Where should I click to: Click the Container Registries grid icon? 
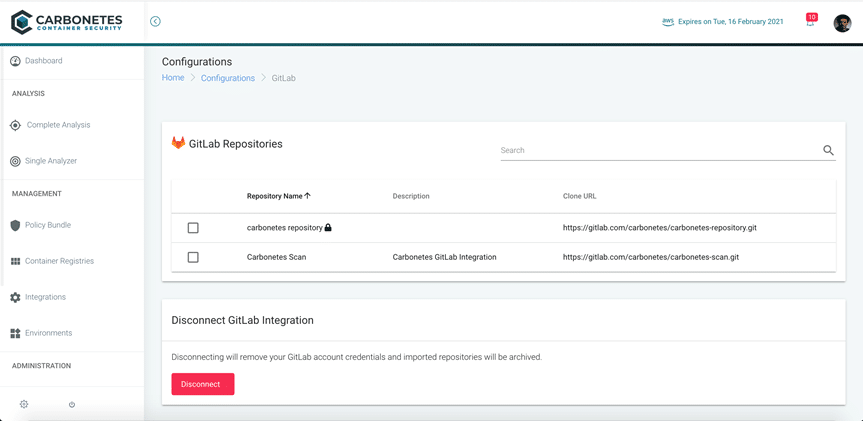[x=16, y=261]
